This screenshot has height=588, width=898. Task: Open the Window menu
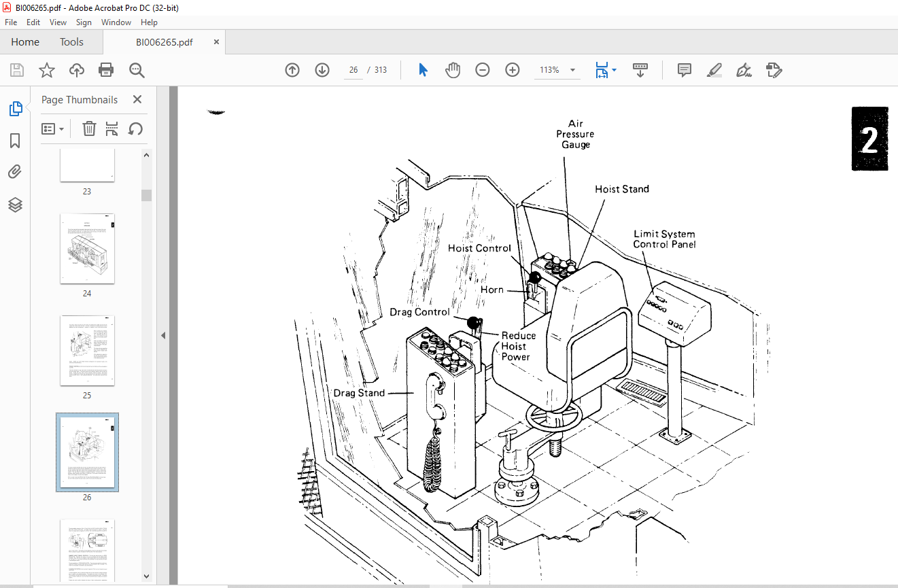tap(116, 22)
